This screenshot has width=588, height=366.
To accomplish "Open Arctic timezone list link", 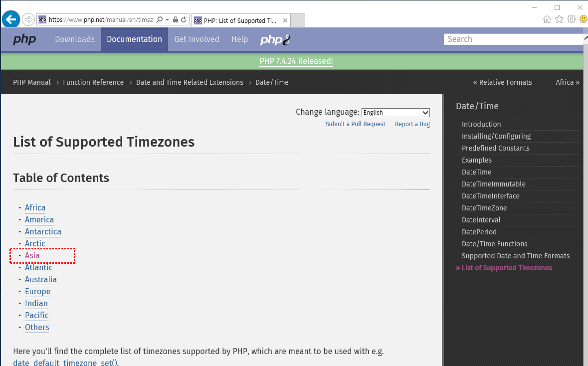I will coord(35,244).
